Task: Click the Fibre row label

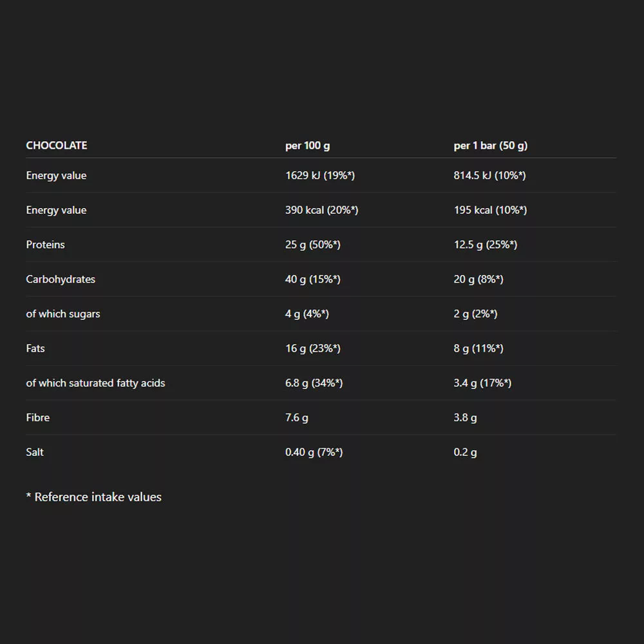Action: click(x=38, y=418)
